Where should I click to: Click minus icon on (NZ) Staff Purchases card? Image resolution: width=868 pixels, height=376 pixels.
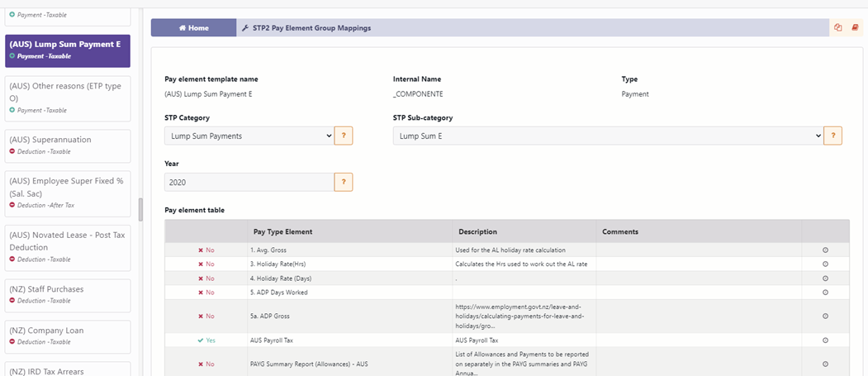point(12,301)
